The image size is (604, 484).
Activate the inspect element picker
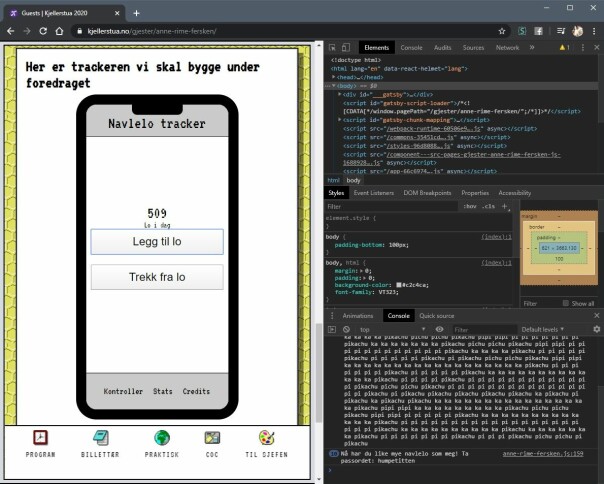click(x=332, y=47)
